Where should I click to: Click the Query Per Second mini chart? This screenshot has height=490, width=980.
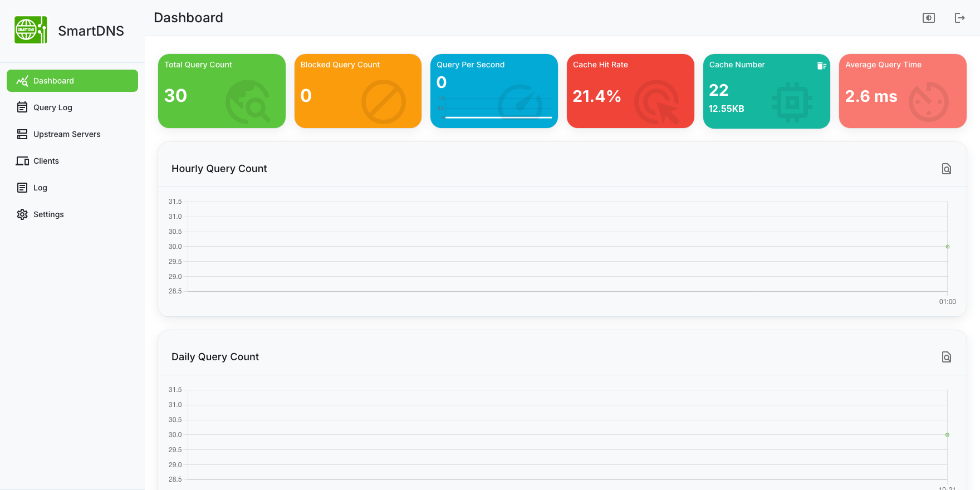(x=496, y=107)
